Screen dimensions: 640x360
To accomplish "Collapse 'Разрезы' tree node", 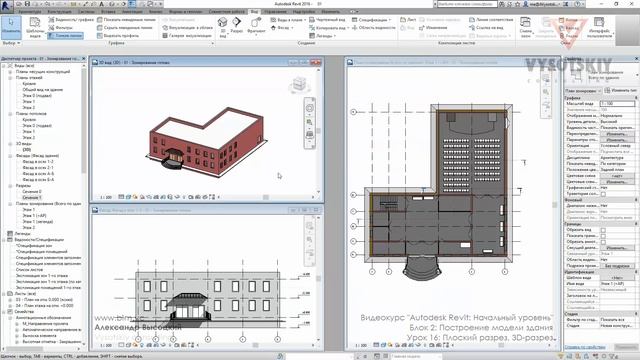I will (x=10, y=186).
